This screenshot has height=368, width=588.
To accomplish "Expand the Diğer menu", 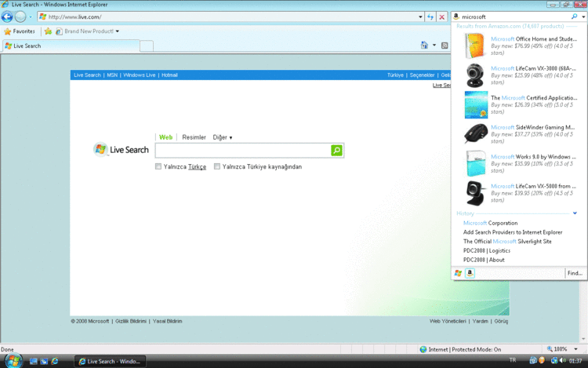I will [x=223, y=137].
